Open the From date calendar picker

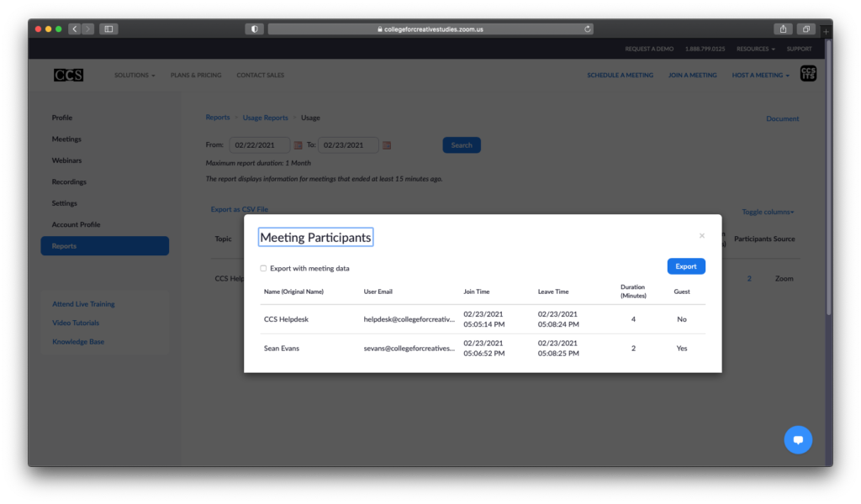point(298,145)
